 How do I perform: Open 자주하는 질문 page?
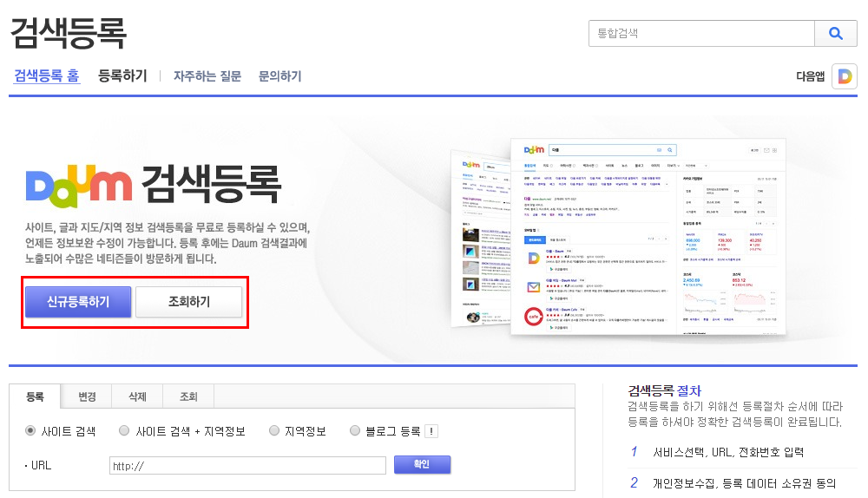click(207, 75)
